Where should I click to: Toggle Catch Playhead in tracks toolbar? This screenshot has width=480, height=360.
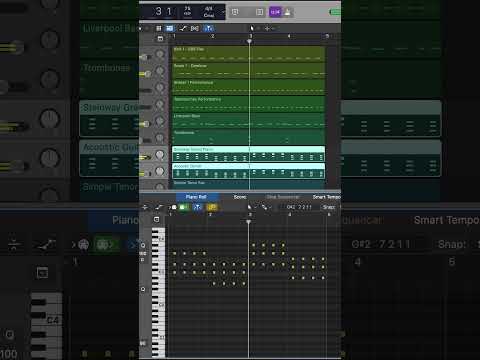coord(209,28)
